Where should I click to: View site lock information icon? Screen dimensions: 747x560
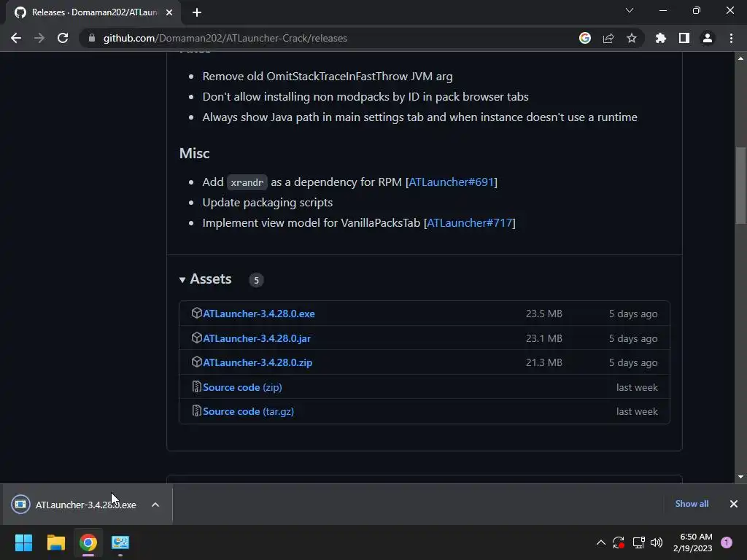point(92,38)
